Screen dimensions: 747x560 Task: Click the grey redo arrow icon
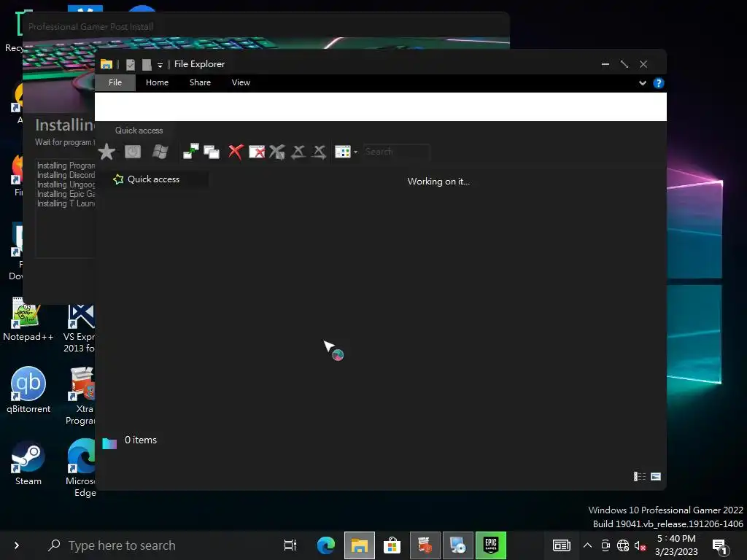tap(320, 152)
